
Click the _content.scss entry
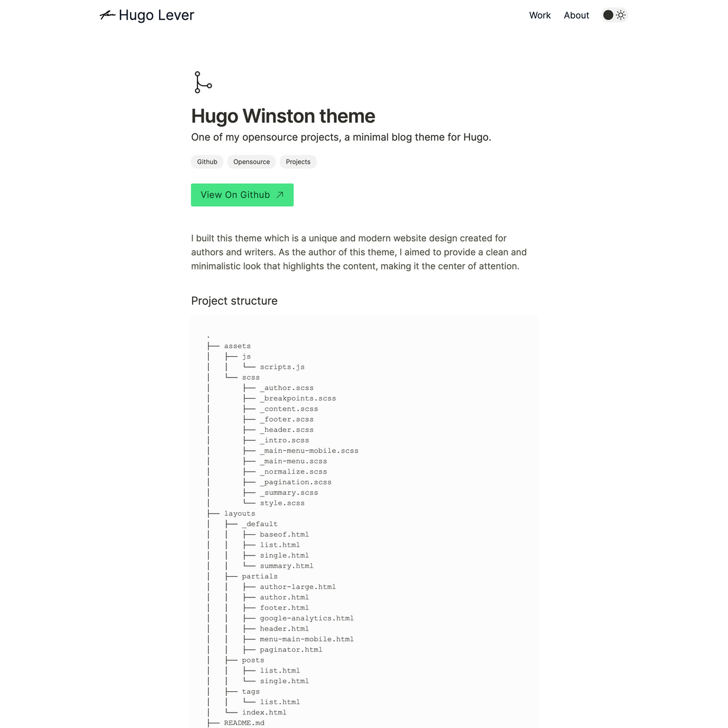pyautogui.click(x=289, y=409)
